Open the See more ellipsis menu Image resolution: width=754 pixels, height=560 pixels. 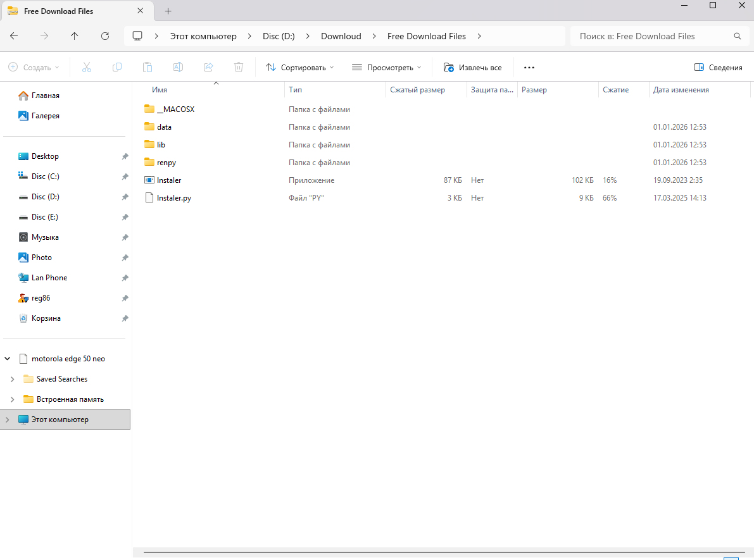pos(529,68)
